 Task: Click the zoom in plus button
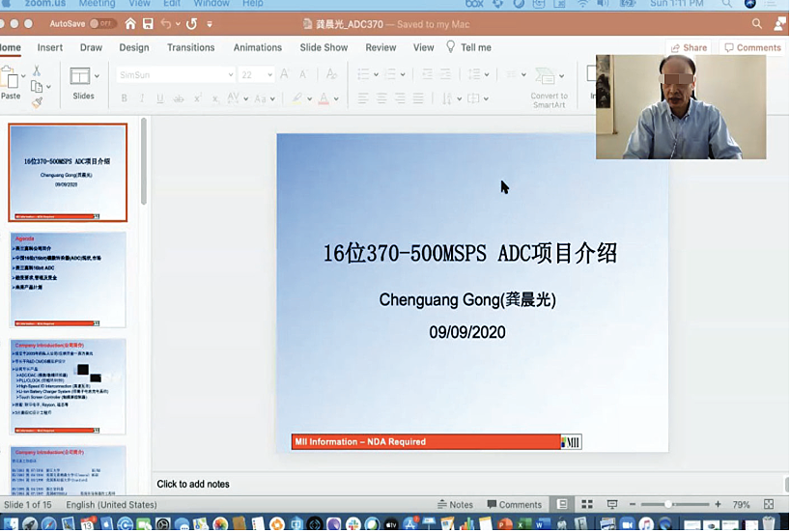[718, 504]
